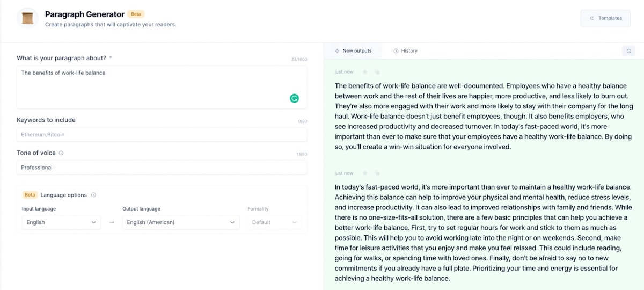This screenshot has width=644, height=290.
Task: Star the first generated paragraph
Action: point(365,72)
